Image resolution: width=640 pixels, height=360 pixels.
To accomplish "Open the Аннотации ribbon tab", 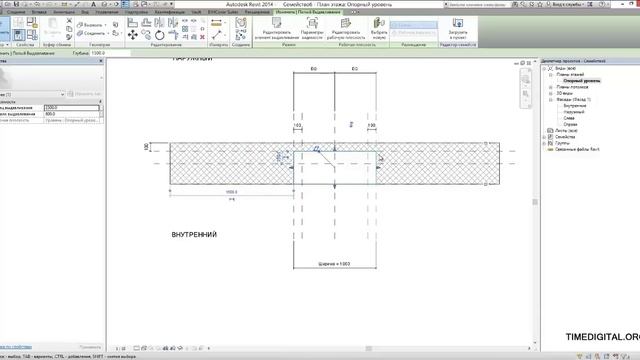I will (x=64, y=12).
